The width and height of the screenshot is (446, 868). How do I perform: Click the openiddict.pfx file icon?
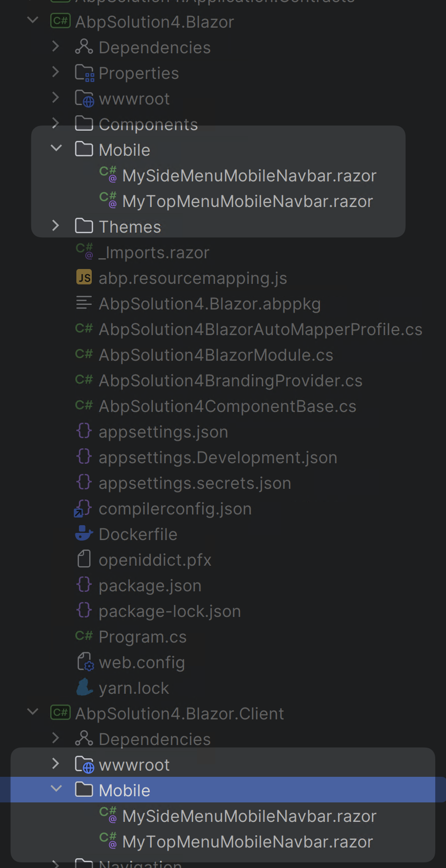click(x=84, y=560)
